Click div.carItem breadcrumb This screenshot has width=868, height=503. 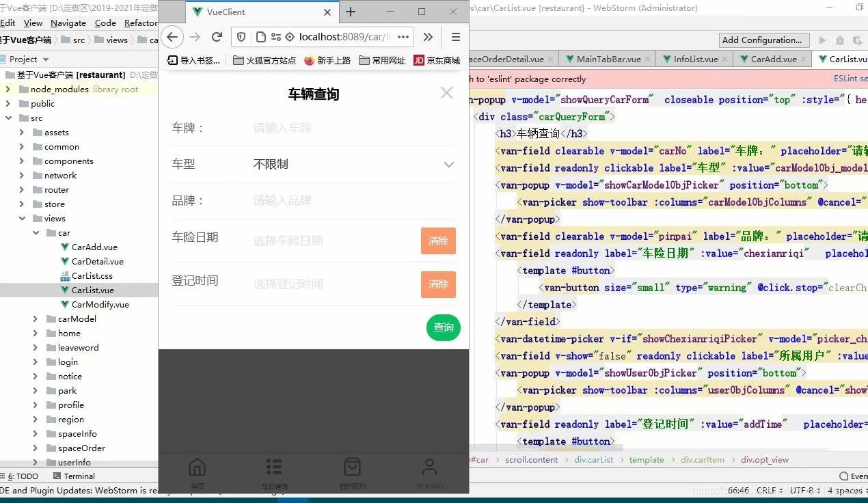(x=703, y=460)
